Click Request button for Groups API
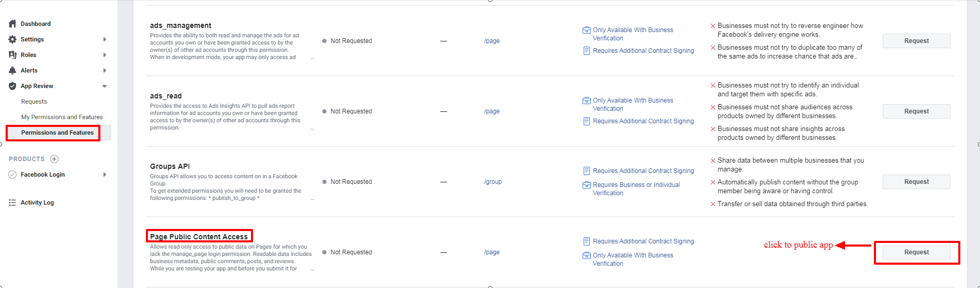 [x=916, y=182]
